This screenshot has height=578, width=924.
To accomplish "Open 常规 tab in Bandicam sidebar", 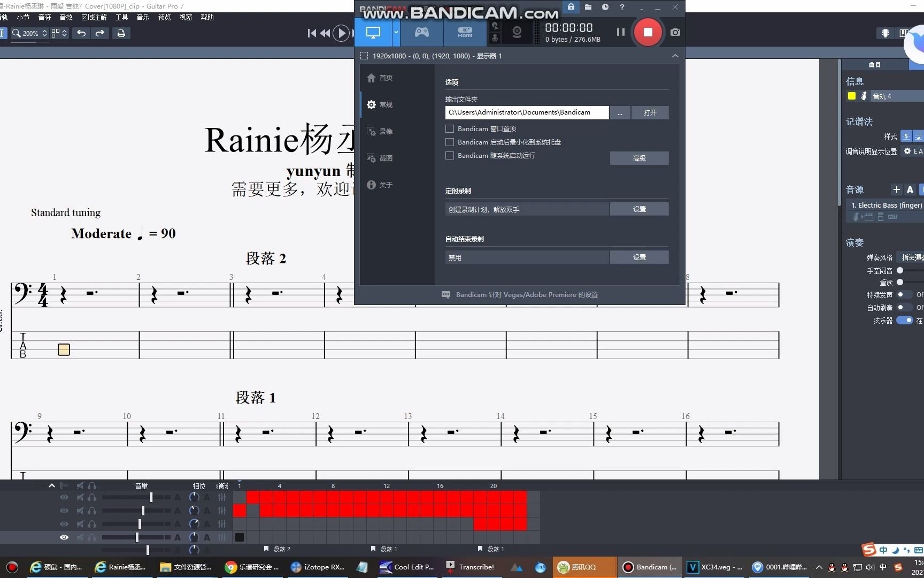I will pyautogui.click(x=380, y=105).
